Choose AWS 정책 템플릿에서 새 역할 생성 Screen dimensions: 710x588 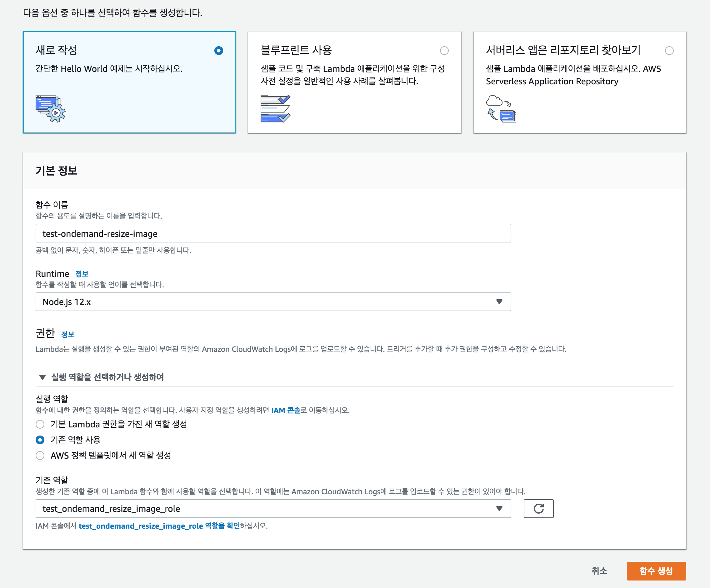pyautogui.click(x=40, y=456)
